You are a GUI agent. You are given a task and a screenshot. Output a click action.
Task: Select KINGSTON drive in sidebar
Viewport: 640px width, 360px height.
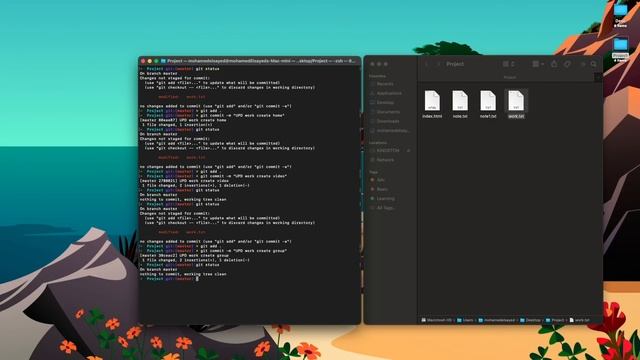388,150
